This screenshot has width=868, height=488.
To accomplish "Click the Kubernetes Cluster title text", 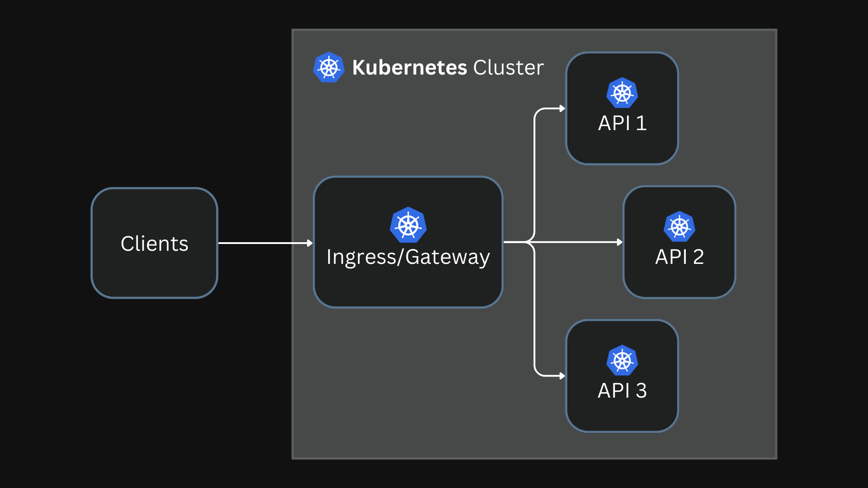I will click(x=448, y=67).
